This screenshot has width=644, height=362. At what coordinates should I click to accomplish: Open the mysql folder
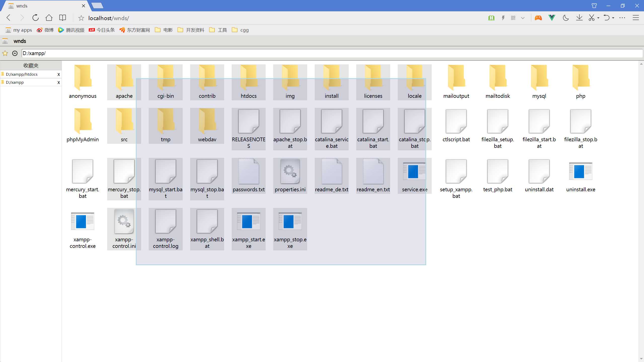(539, 82)
